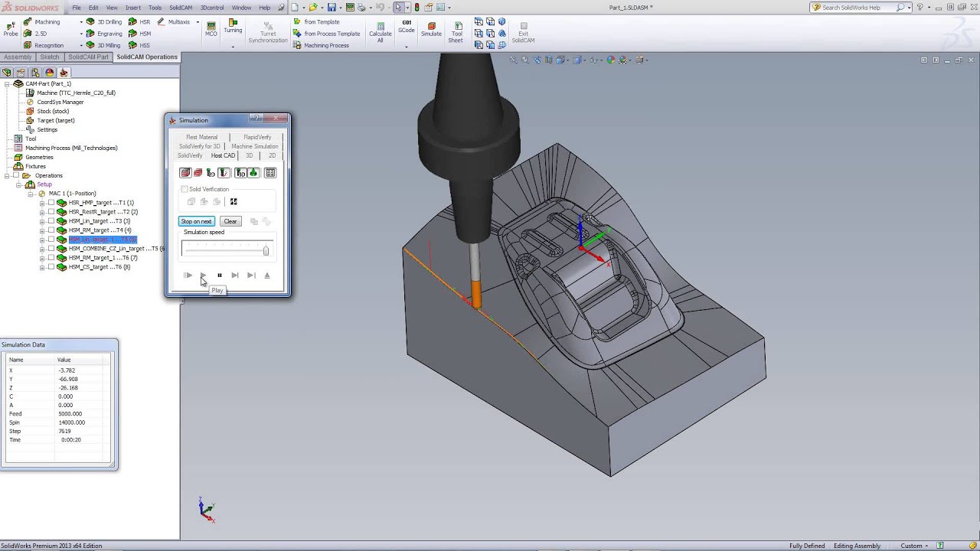980x551 pixels.
Task: Open the Insert menu
Action: pyautogui.click(x=133, y=8)
